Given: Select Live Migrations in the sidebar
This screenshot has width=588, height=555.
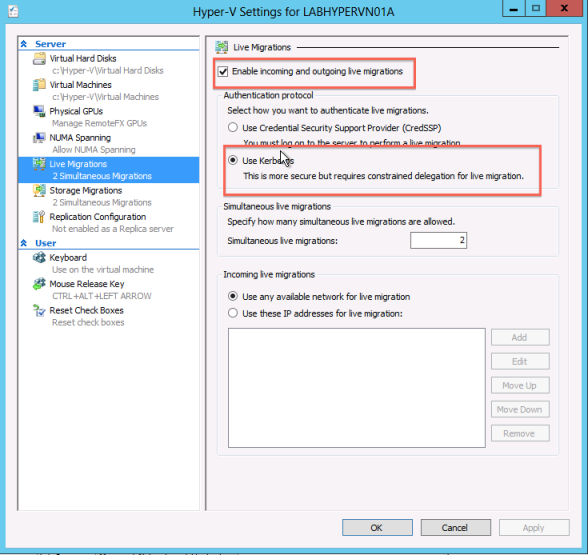Looking at the screenshot, I should 109,170.
